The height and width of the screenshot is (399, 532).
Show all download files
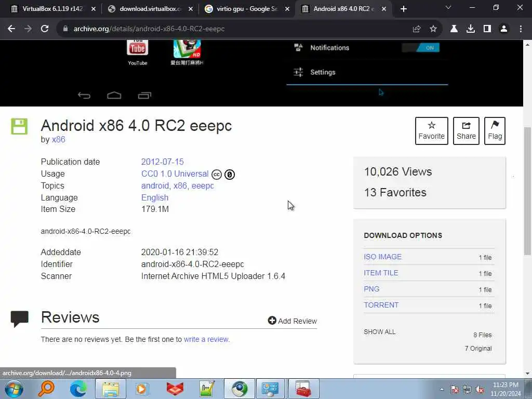(x=379, y=332)
